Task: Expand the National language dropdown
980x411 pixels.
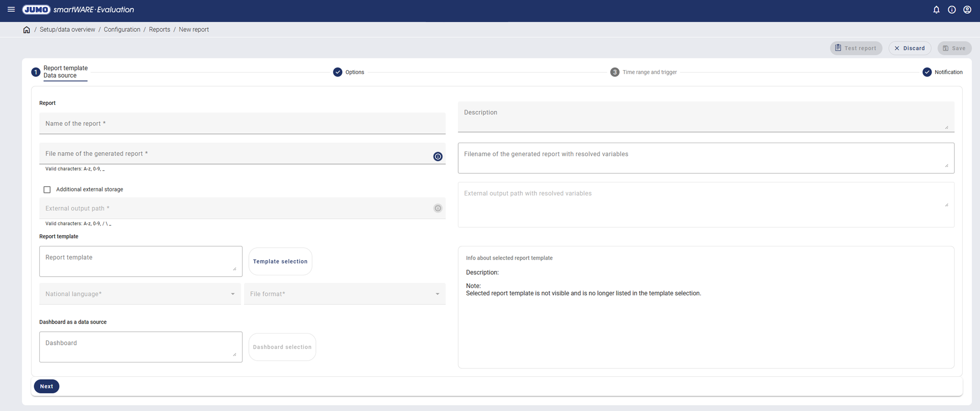Action: 140,294
